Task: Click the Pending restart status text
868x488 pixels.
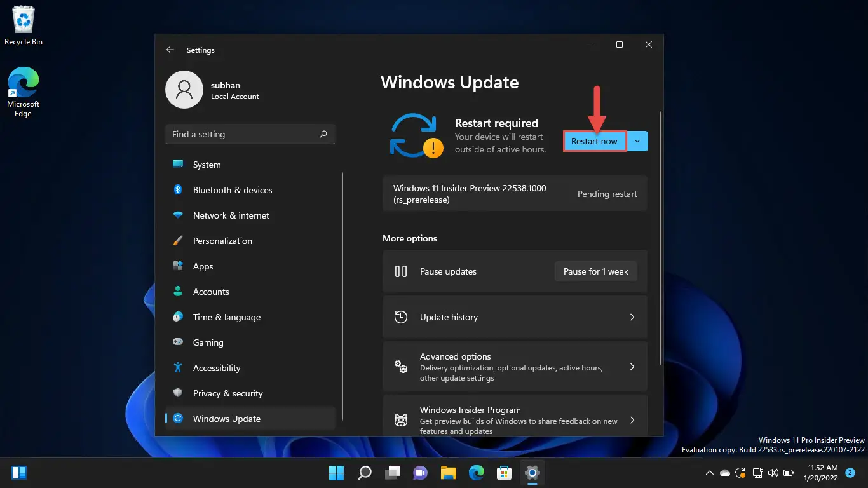Action: pyautogui.click(x=607, y=194)
